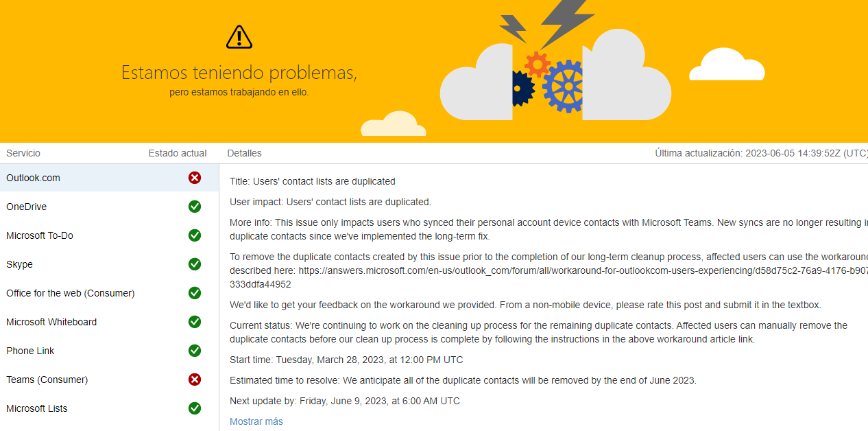Open Teams (Consumer) service details
Viewport: 868px width, 431px height.
tap(110, 380)
